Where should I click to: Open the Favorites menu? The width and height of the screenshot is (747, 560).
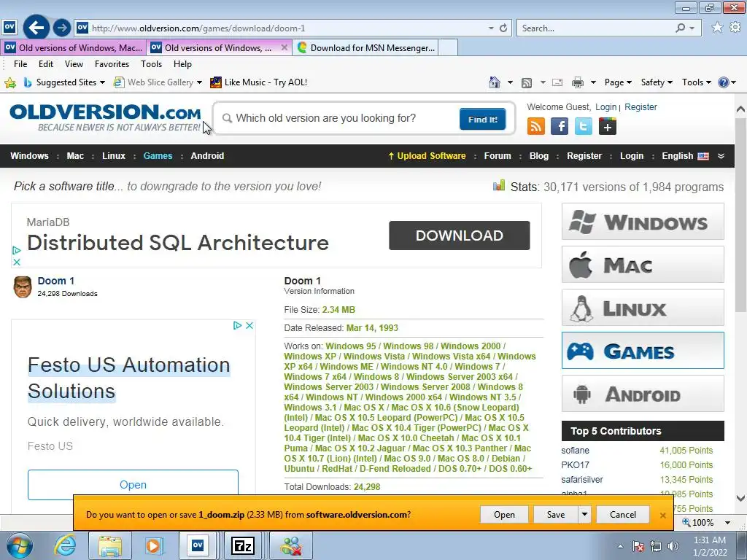tap(112, 64)
